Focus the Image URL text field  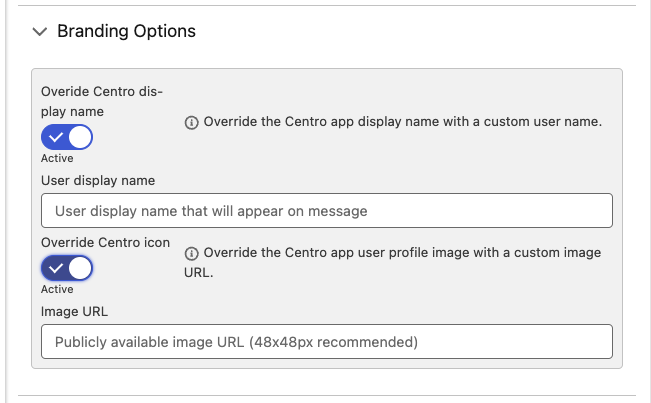click(326, 342)
